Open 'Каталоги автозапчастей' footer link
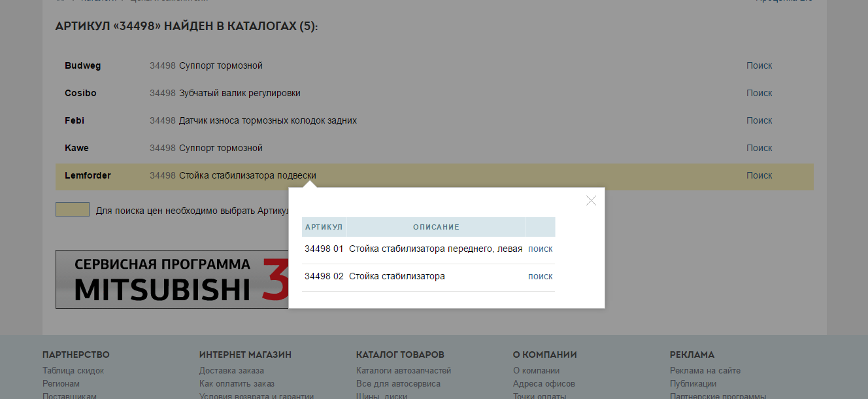The image size is (868, 399). pos(403,371)
